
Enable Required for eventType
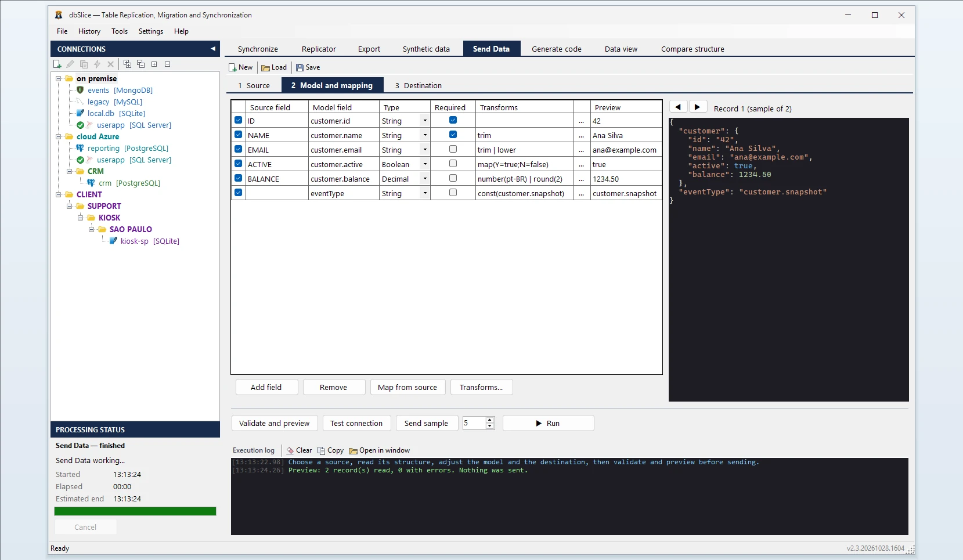[453, 193]
